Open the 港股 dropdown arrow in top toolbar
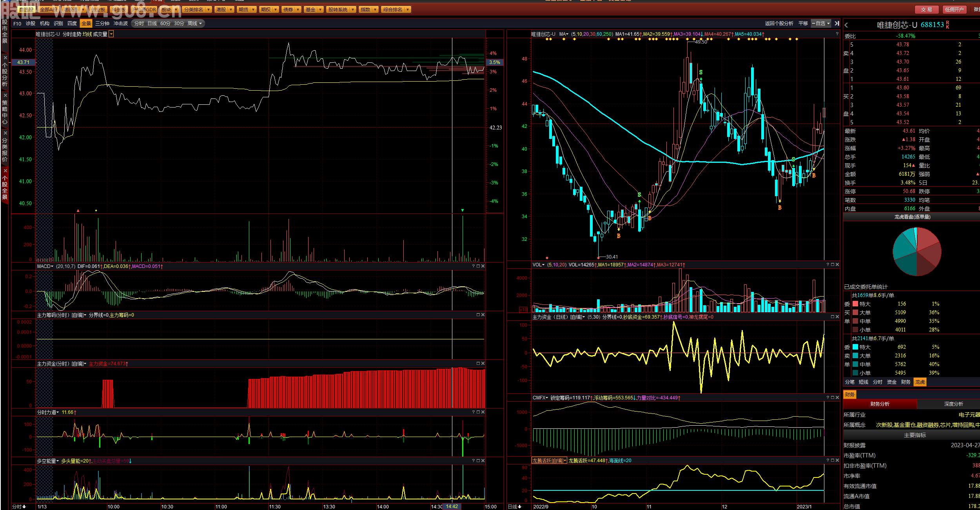The image size is (980, 510). tap(231, 9)
